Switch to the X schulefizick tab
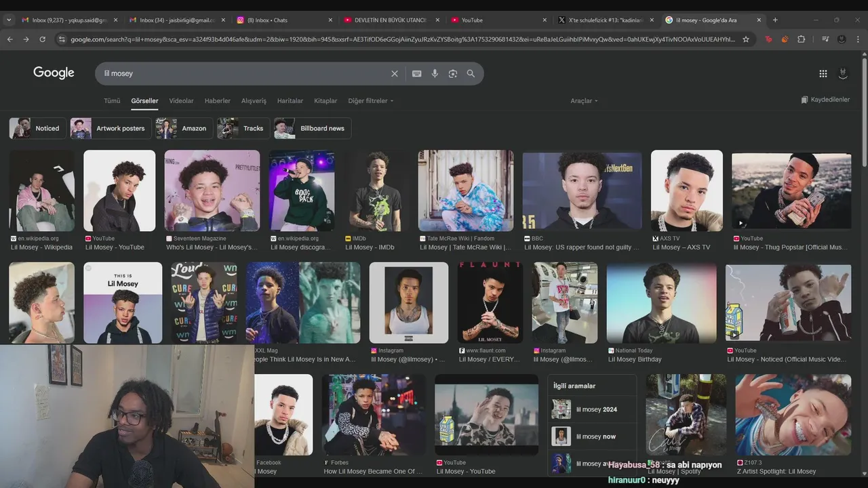This screenshot has height=488, width=868. click(606, 20)
